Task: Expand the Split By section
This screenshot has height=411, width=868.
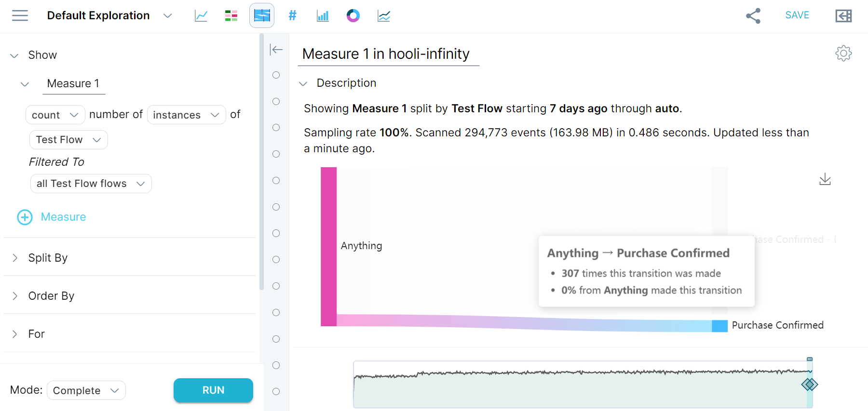Action: click(x=48, y=258)
